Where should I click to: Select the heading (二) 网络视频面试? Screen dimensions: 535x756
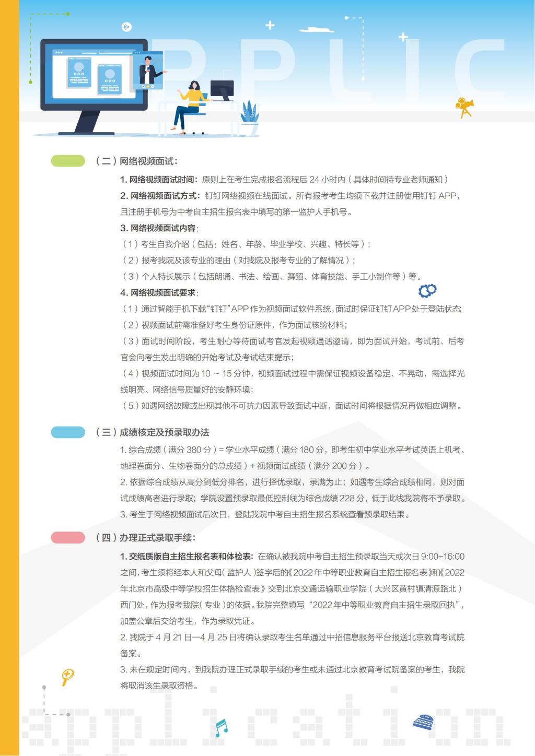pyautogui.click(x=137, y=161)
